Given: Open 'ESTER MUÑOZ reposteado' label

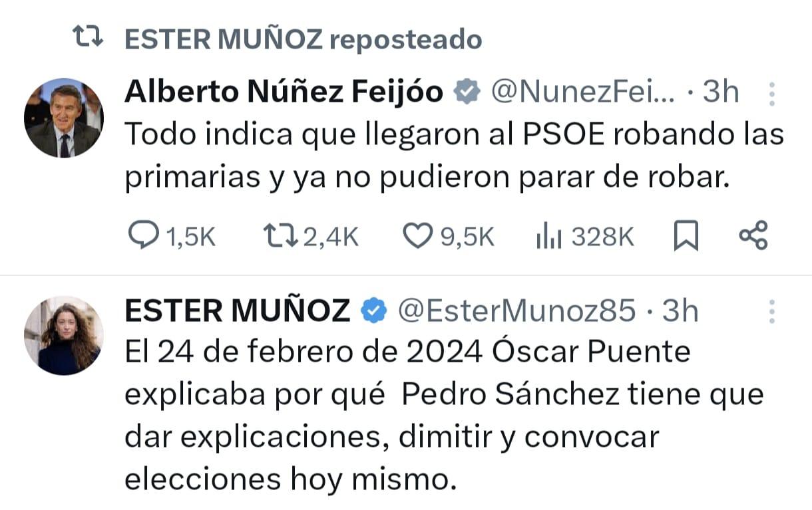Looking at the screenshot, I should pos(303,40).
